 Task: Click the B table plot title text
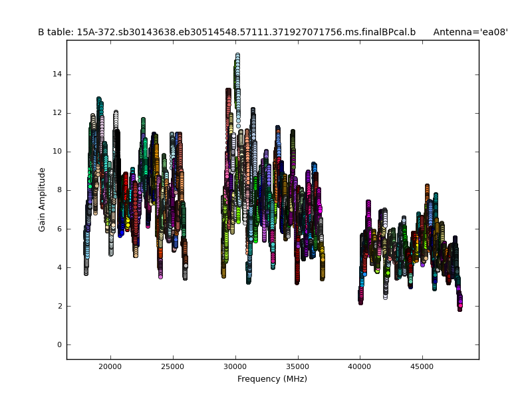click(226, 32)
